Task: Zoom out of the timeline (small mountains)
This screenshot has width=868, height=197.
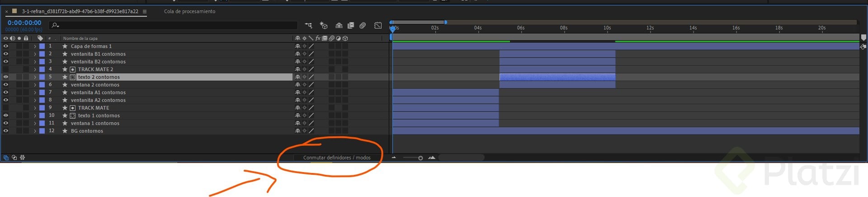Action: coord(394,158)
